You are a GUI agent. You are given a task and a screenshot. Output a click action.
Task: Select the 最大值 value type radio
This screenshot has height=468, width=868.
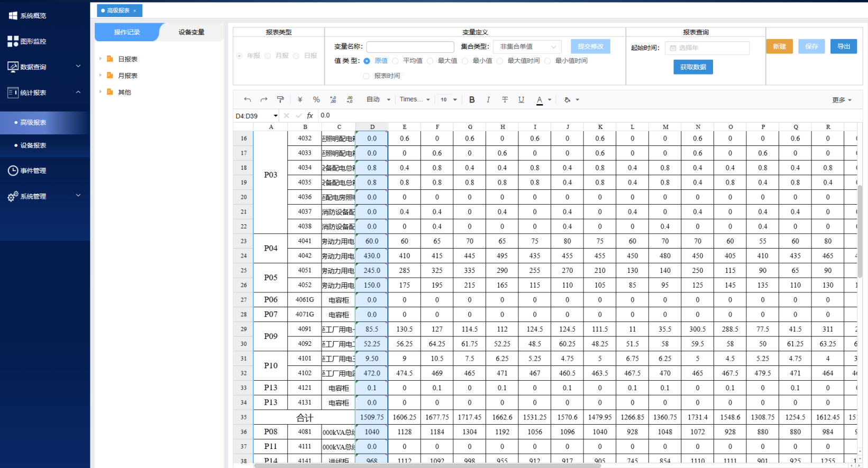[x=430, y=61]
